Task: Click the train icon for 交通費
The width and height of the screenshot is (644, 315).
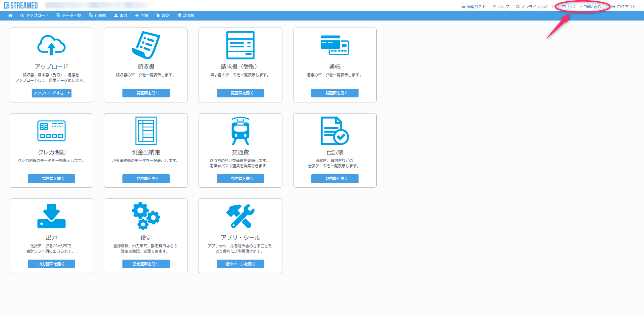Action: click(x=240, y=131)
